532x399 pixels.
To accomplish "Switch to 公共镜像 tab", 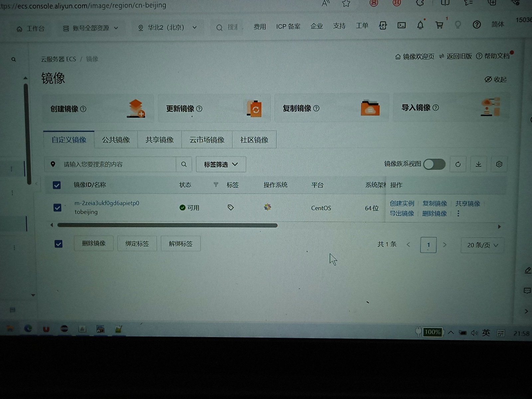I will coord(116,140).
